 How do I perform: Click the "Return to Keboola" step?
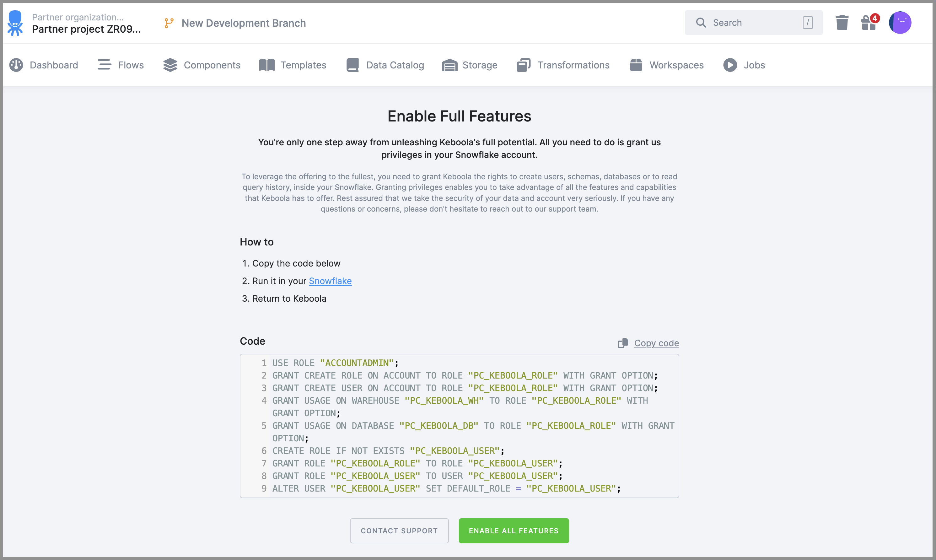(x=289, y=299)
